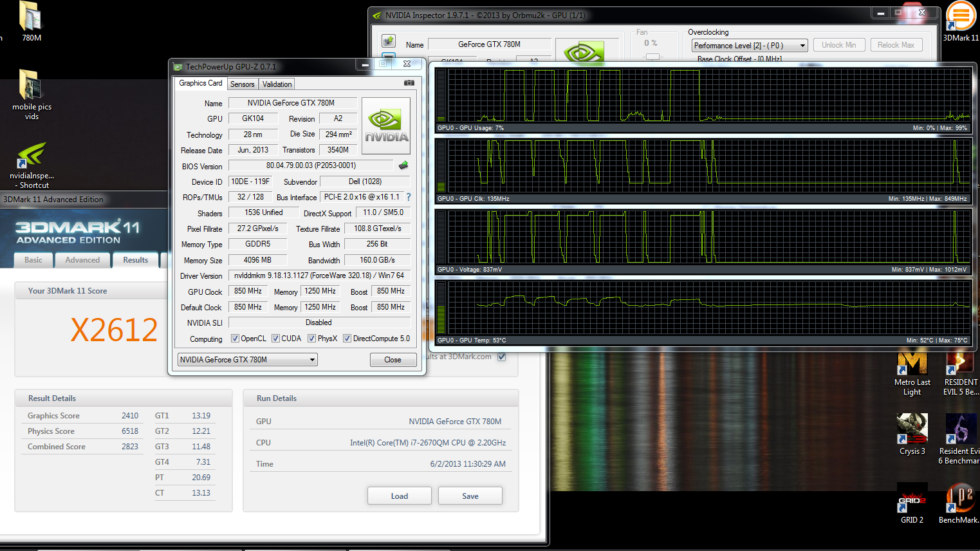Click the GPU Usage monitoring graph
Screen dimensions: 980x551
[708, 95]
